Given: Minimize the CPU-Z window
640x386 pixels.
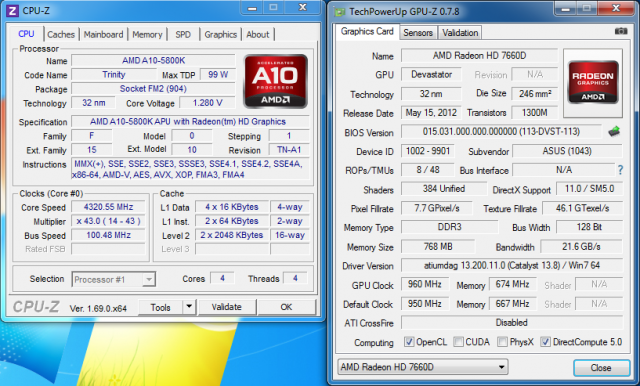Looking at the screenshot, I should 252,8.
